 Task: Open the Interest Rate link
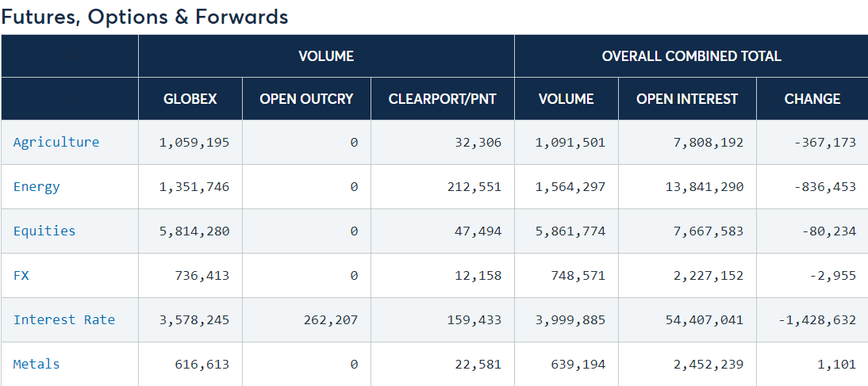tap(64, 319)
